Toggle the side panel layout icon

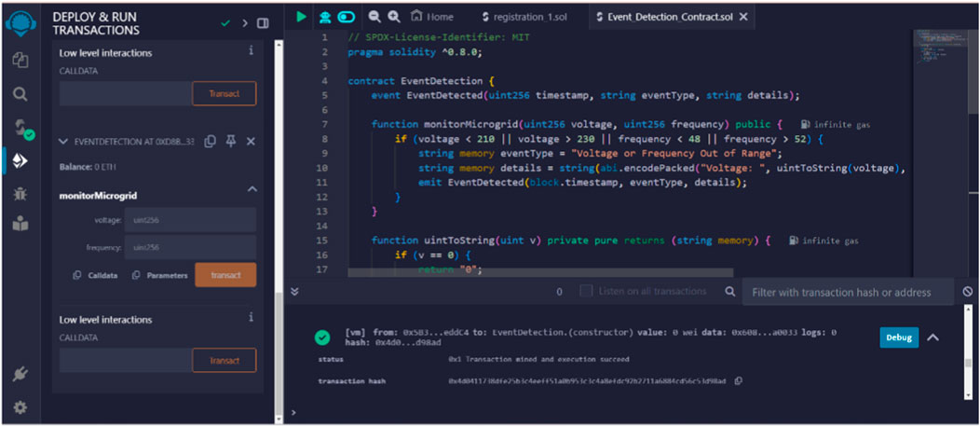coord(263,23)
